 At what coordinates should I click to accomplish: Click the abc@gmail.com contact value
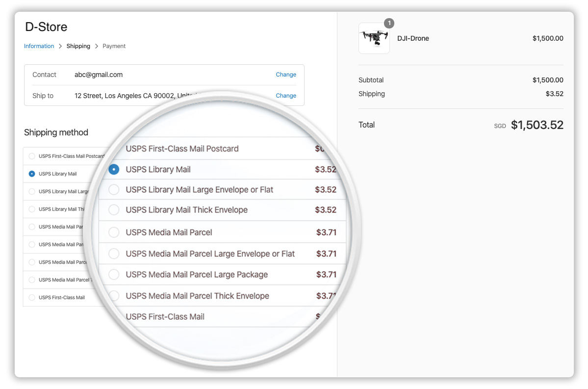(99, 75)
